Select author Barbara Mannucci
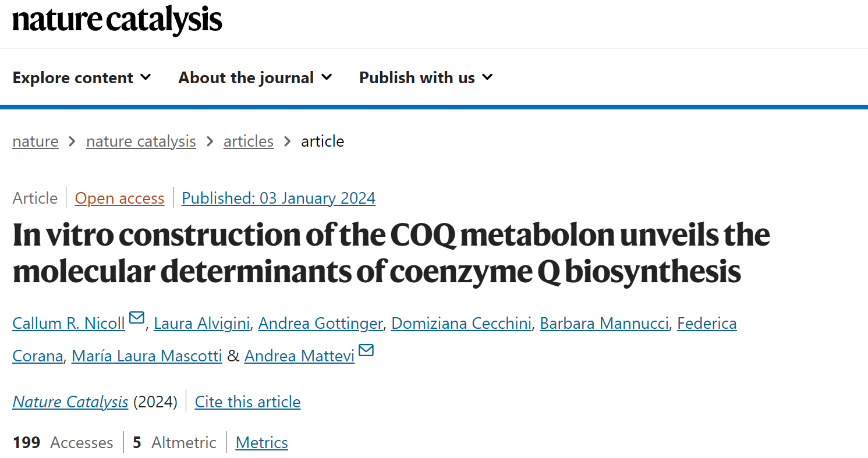868x458 pixels. (x=604, y=323)
